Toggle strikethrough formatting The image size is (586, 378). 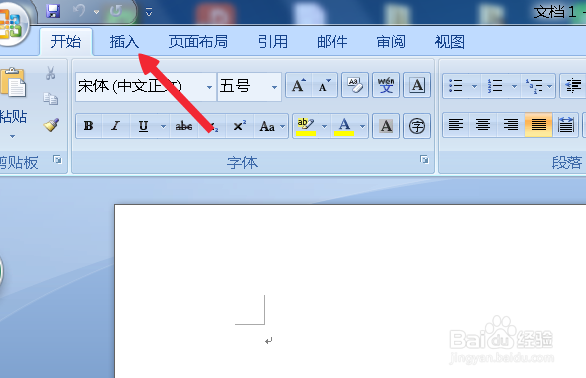point(184,126)
